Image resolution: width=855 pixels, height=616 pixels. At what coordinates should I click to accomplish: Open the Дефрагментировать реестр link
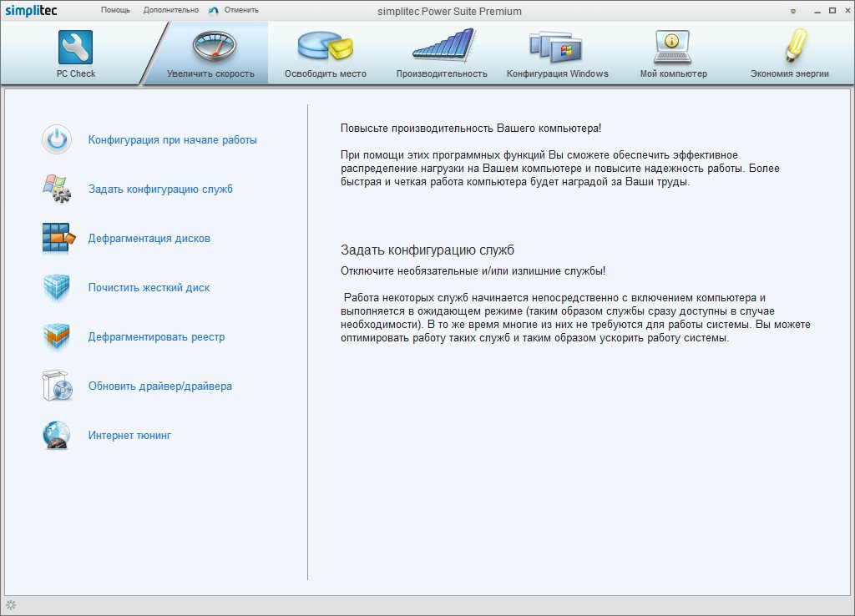coord(156,337)
